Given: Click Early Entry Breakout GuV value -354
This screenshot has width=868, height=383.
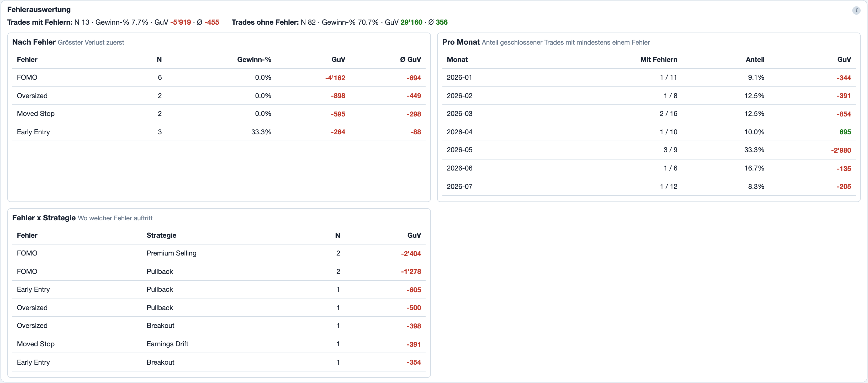Looking at the screenshot, I should [414, 362].
